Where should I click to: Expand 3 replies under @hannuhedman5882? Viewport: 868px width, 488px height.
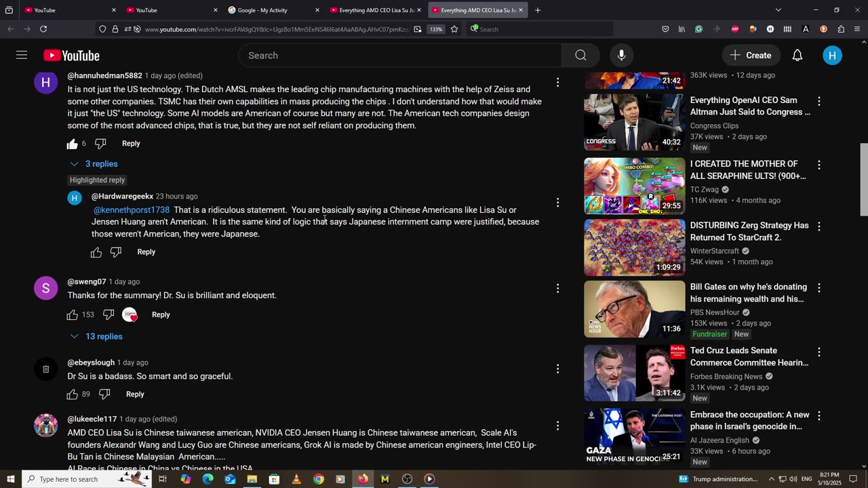point(94,164)
